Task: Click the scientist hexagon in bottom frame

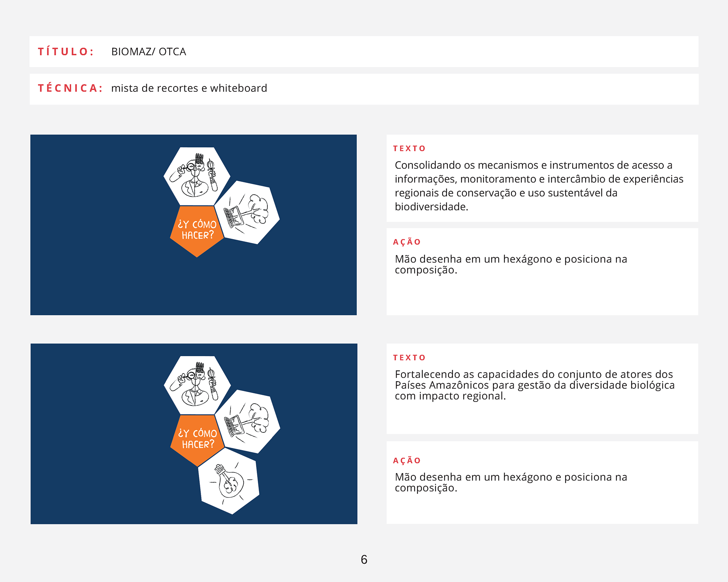Action: pos(197,385)
